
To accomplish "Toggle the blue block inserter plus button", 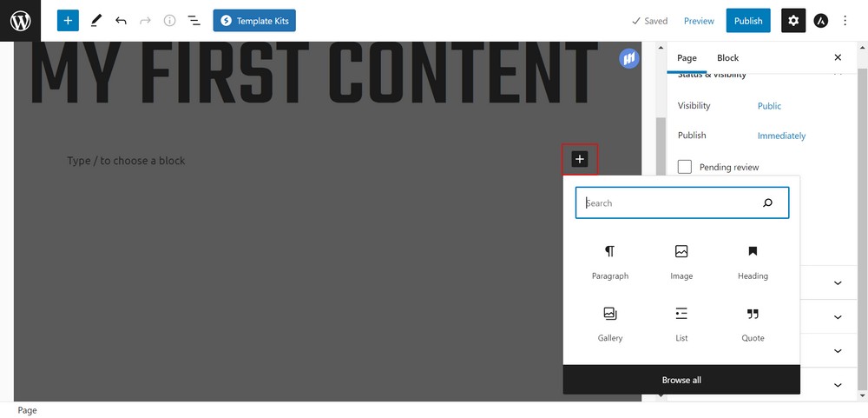I will (68, 21).
